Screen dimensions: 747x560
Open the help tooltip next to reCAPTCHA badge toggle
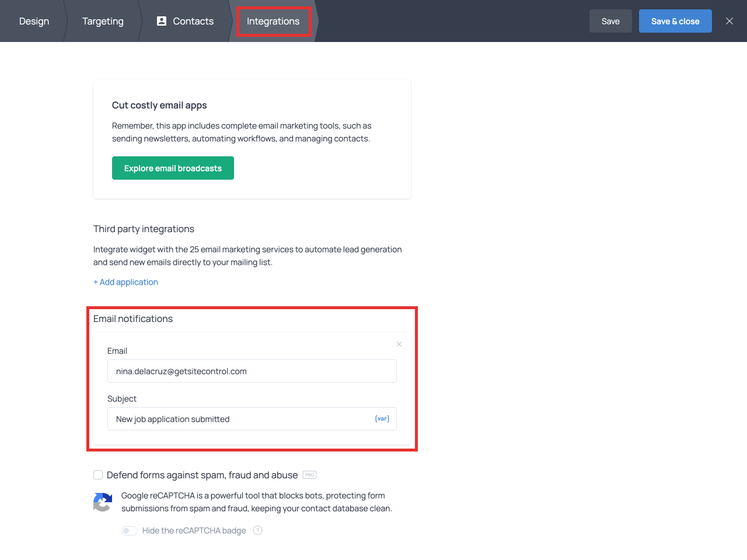(x=257, y=531)
